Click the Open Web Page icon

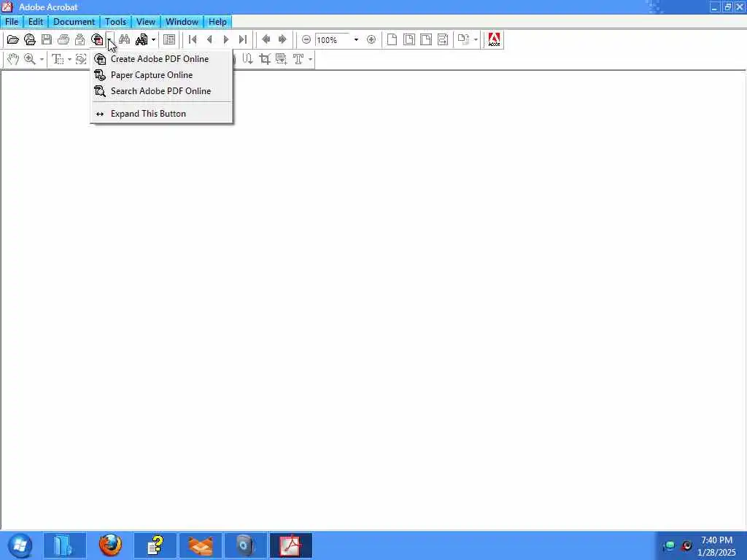pyautogui.click(x=29, y=40)
